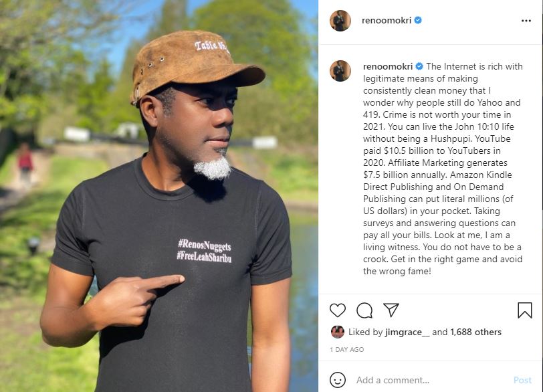543x392 pixels.
Task: View the '1,688 others' likes list
Action: (475, 332)
